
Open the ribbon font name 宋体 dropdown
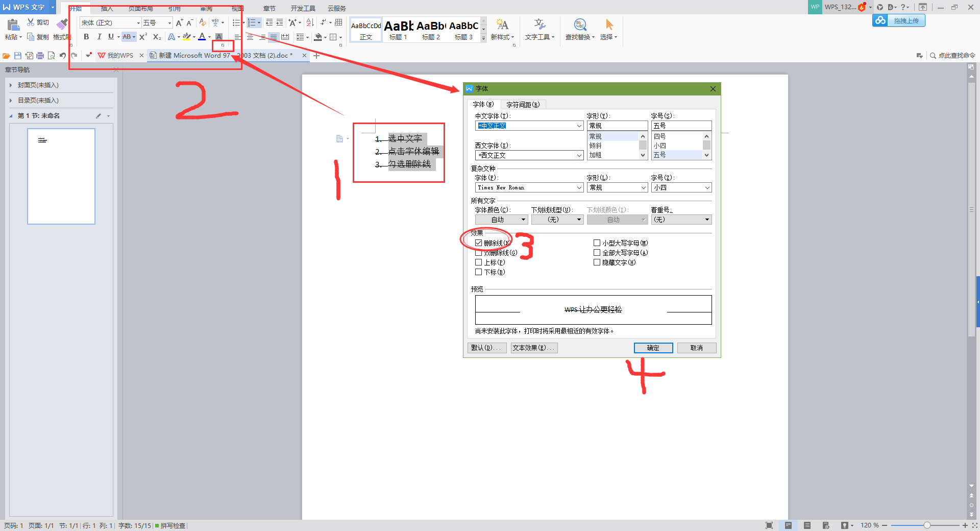click(138, 23)
